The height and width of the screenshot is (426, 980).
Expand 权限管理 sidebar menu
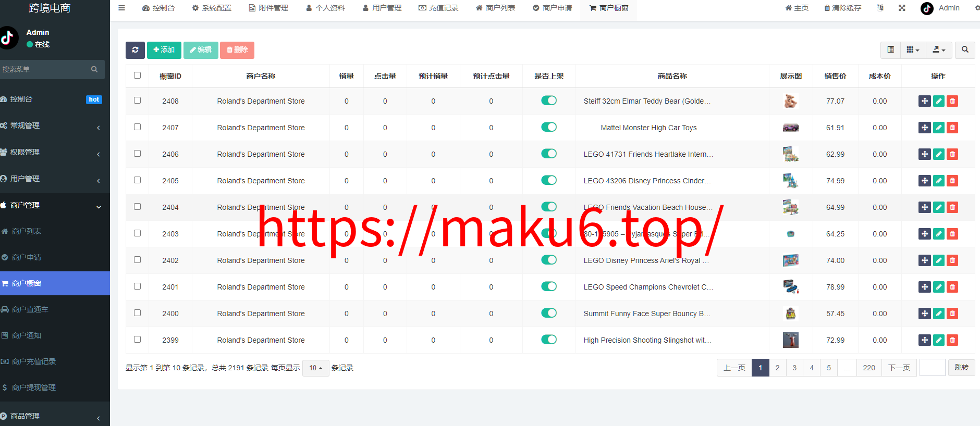pyautogui.click(x=55, y=152)
